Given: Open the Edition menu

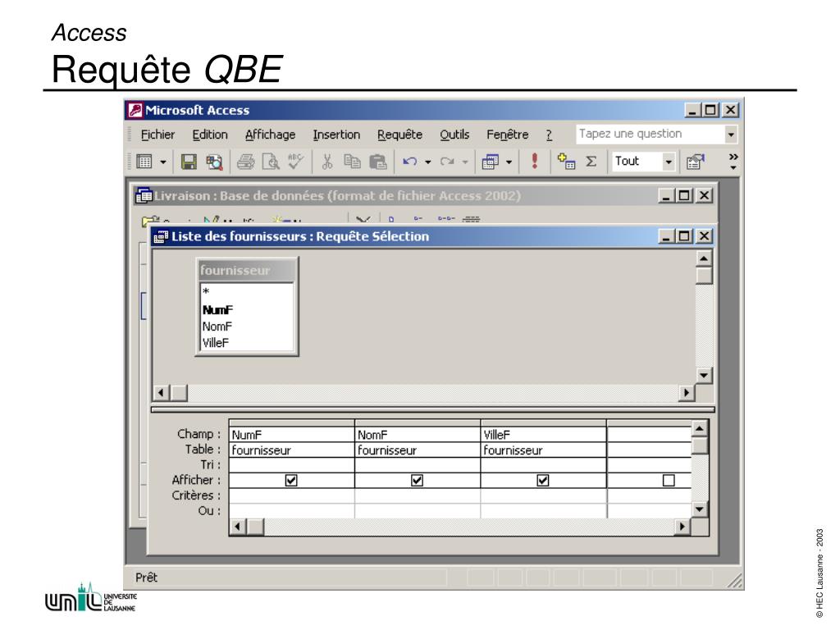Looking at the screenshot, I should [210, 135].
